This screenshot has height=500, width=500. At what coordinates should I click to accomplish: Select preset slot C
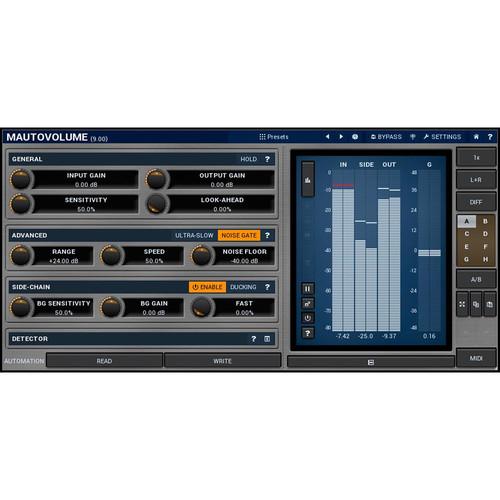click(x=467, y=234)
